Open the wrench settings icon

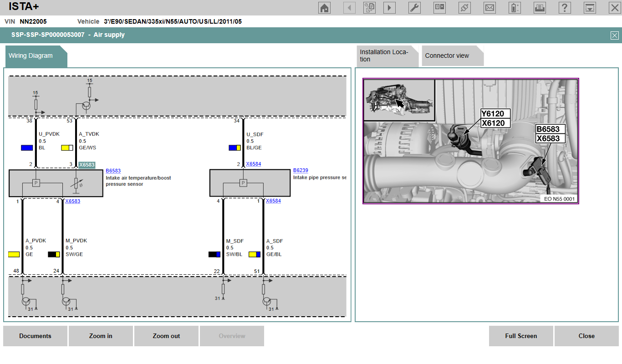414,8
